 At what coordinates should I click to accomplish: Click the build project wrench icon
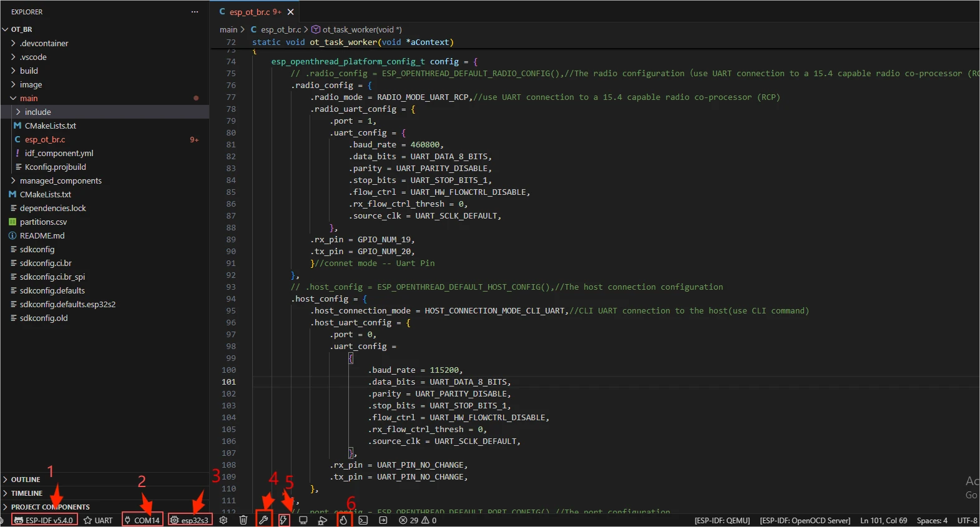coord(263,520)
